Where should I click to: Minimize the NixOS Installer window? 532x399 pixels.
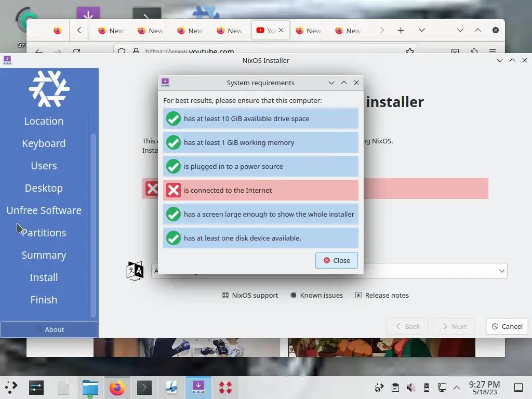tap(500, 60)
